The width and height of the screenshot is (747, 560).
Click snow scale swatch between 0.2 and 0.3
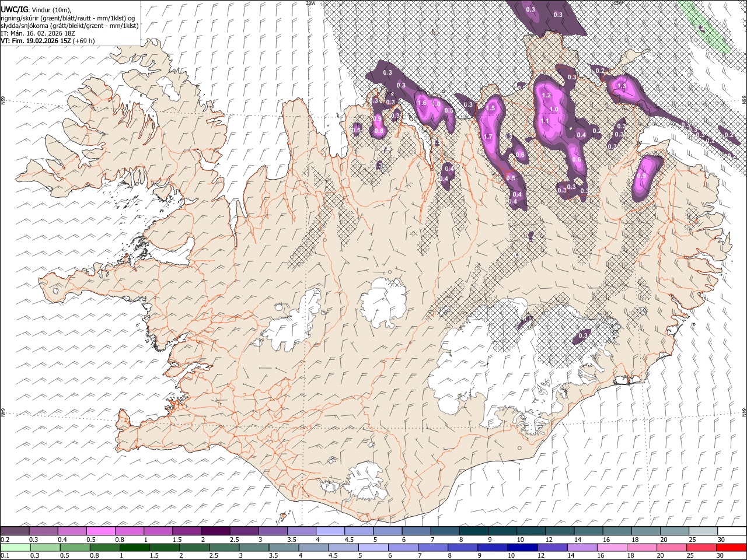pyautogui.click(x=15, y=531)
